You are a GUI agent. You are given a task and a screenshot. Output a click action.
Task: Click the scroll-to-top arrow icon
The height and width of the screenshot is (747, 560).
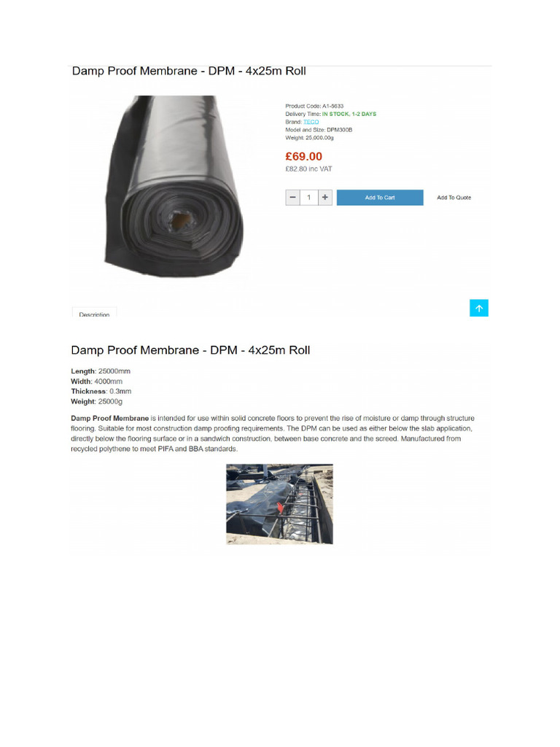point(478,308)
